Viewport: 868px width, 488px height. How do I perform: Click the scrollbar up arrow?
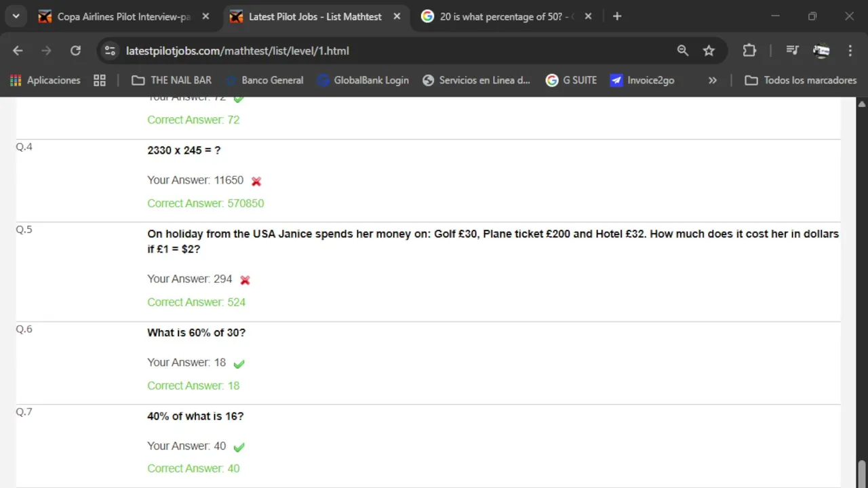click(862, 104)
